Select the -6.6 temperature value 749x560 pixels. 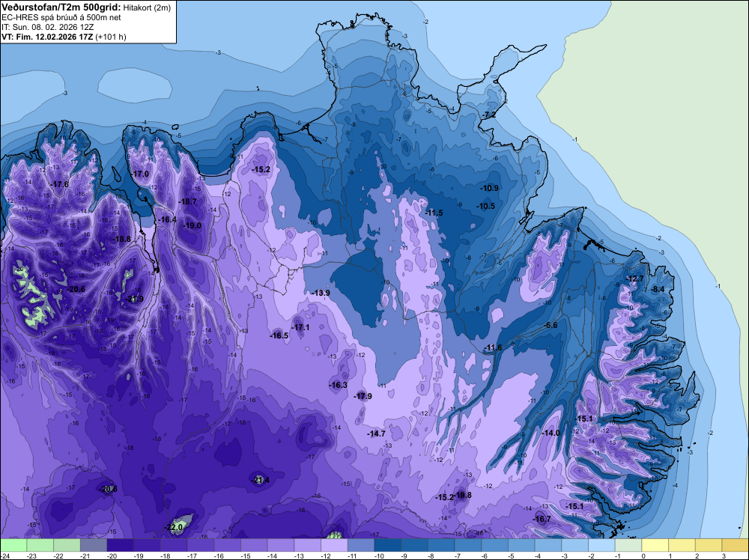point(551,325)
